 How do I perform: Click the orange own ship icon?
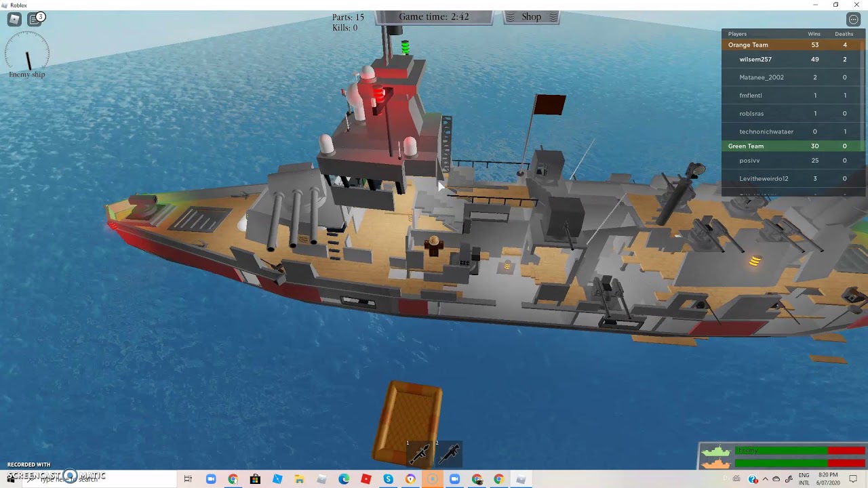click(716, 464)
